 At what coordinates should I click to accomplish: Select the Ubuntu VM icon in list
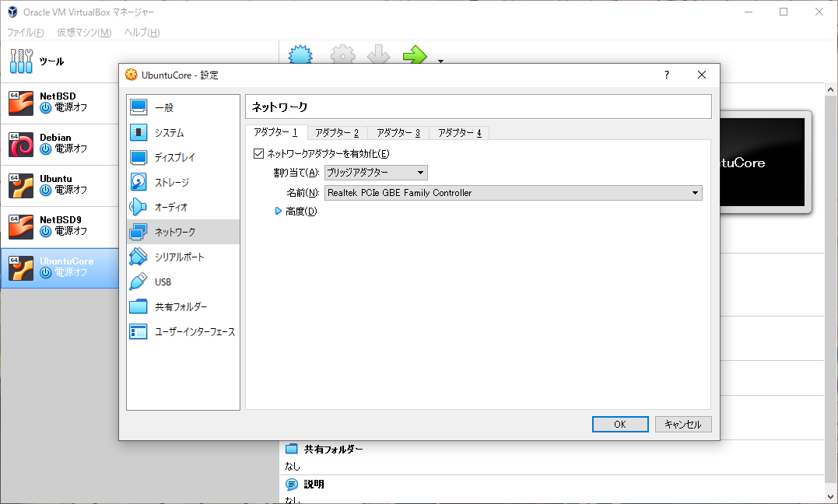tap(21, 185)
